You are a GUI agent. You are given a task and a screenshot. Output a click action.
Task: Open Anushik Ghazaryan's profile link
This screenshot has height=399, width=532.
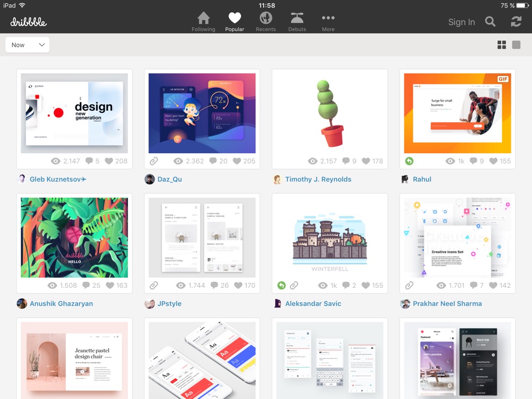61,304
